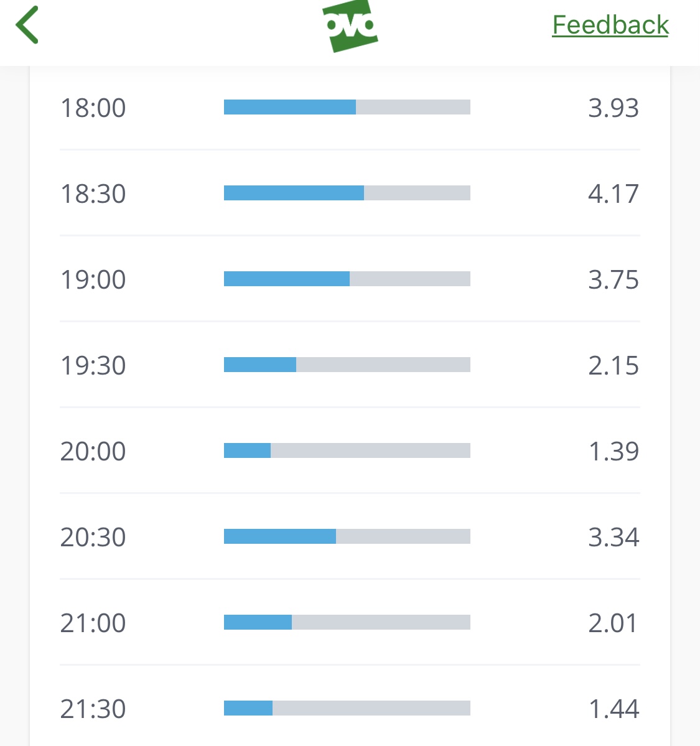Tap the 18:00 usage bar

347,107
